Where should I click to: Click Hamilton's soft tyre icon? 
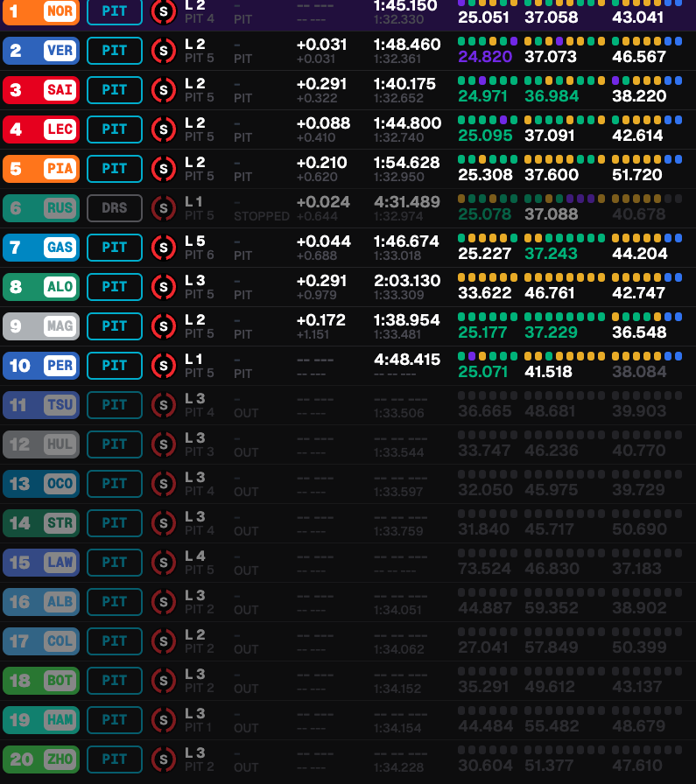coord(163,720)
